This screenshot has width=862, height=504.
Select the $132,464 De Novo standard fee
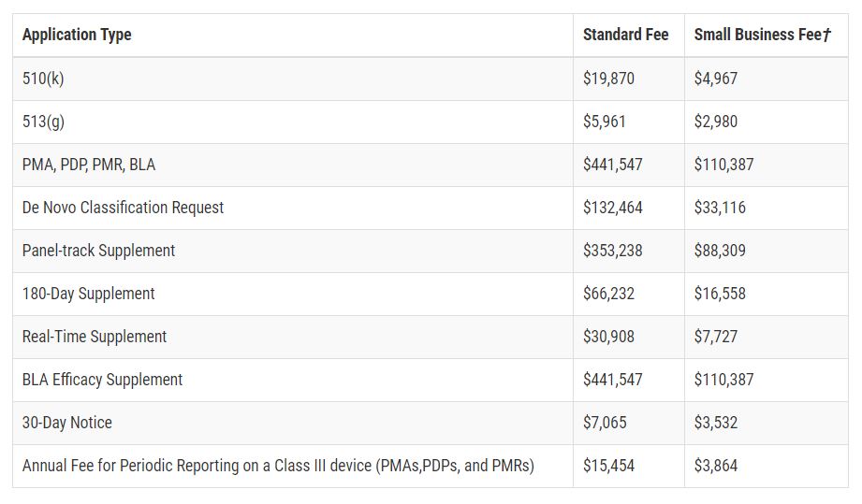(x=612, y=208)
